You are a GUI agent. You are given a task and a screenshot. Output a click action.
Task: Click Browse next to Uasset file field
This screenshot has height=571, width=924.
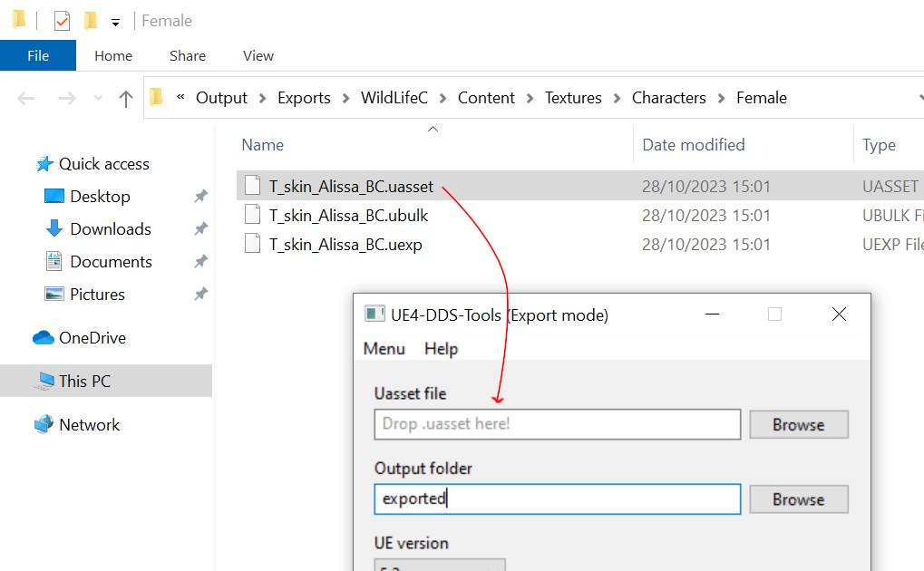pos(798,424)
